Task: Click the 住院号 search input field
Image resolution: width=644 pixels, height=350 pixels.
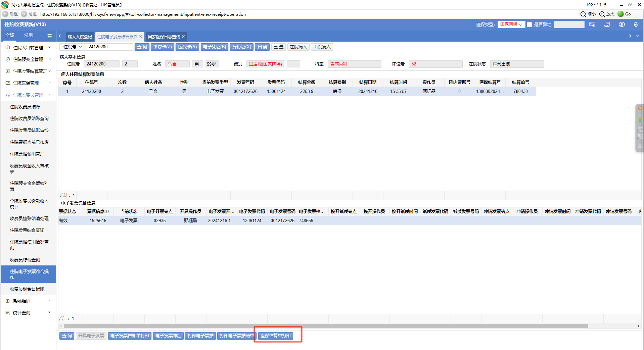Action: 110,47
